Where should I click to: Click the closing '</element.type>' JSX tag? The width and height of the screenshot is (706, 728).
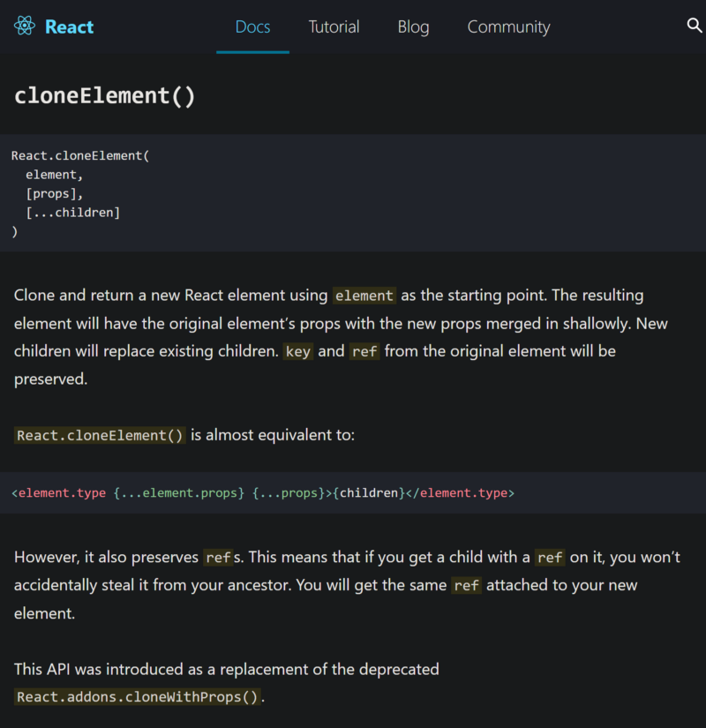(460, 493)
